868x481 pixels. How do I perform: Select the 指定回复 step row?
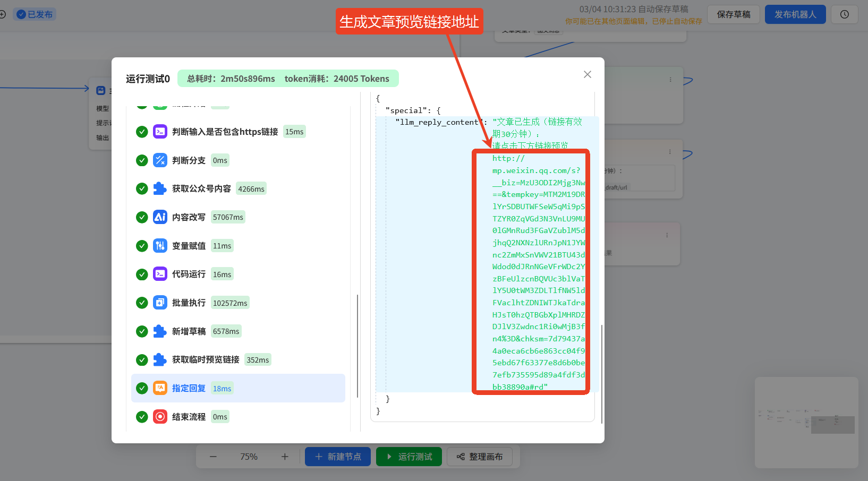pyautogui.click(x=238, y=388)
